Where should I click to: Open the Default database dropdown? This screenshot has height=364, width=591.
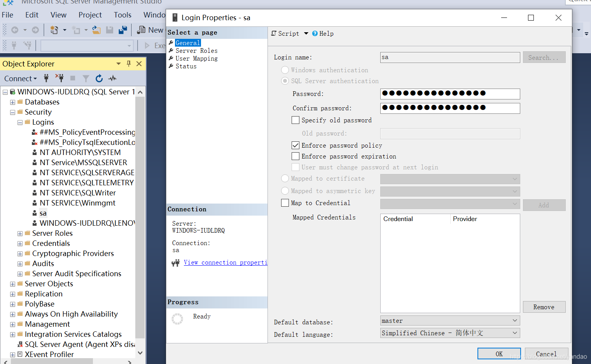pyautogui.click(x=516, y=320)
